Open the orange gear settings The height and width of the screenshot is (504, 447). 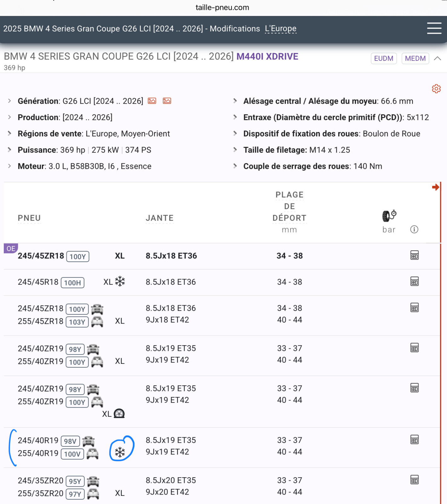click(x=436, y=89)
